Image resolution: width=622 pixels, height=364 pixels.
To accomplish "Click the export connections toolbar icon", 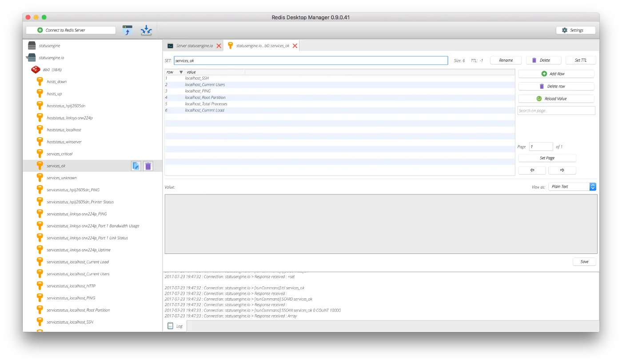I will (146, 30).
